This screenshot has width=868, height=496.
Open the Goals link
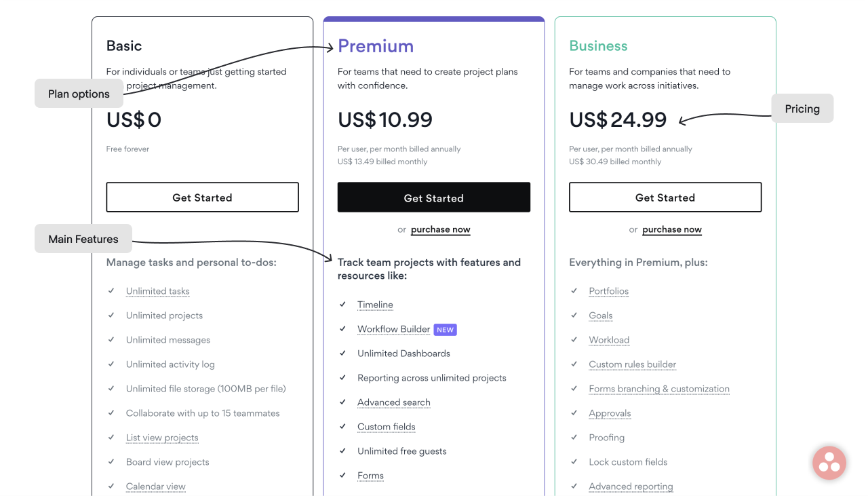[x=600, y=316]
